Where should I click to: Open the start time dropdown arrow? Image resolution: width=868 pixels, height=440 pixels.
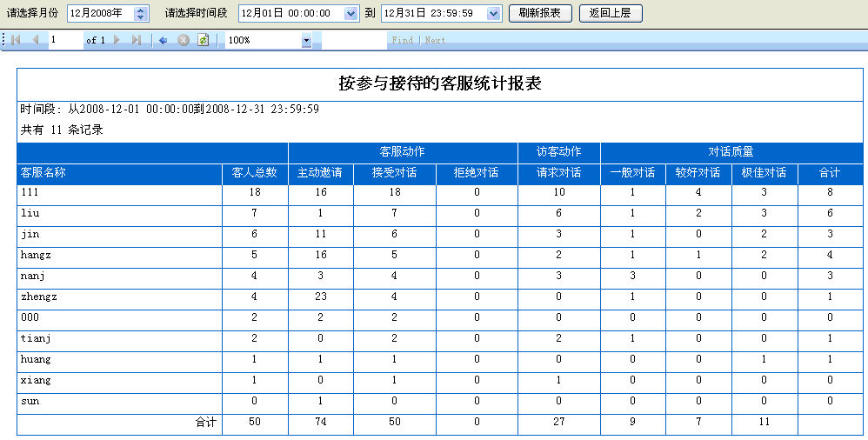[x=351, y=13]
